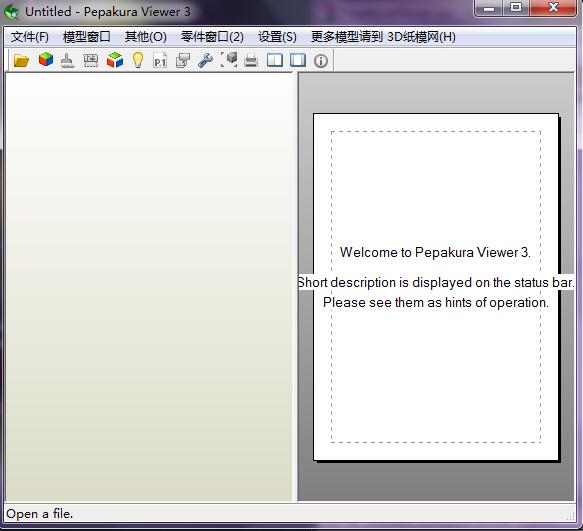Screen dimensions: 583x531
Task: Click the brush icon in toolbar
Action: point(67,60)
